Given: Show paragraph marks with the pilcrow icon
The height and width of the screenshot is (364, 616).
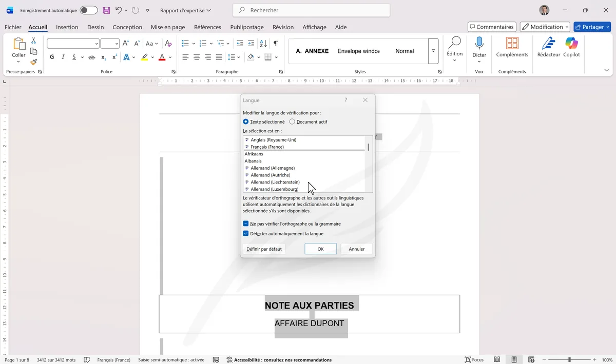Looking at the screenshot, I should coord(276,44).
